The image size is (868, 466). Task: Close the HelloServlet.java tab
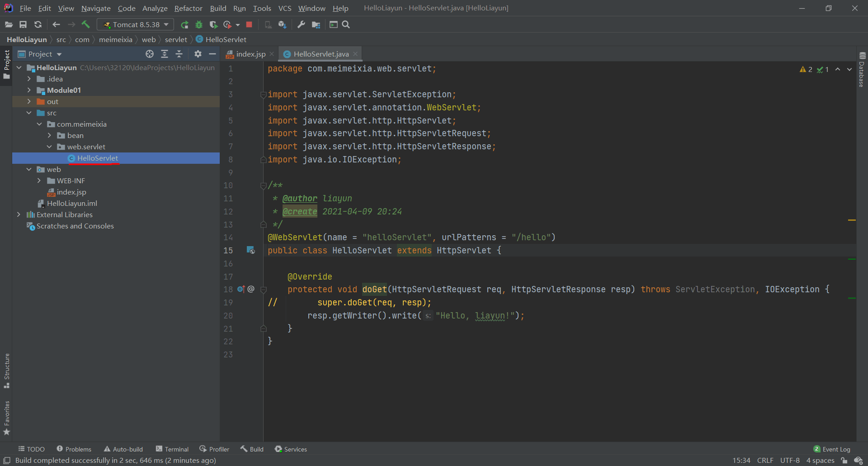355,54
